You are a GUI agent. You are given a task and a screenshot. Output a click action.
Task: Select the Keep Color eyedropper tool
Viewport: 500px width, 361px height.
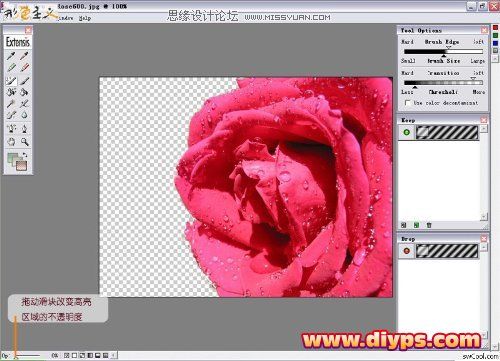point(11,56)
